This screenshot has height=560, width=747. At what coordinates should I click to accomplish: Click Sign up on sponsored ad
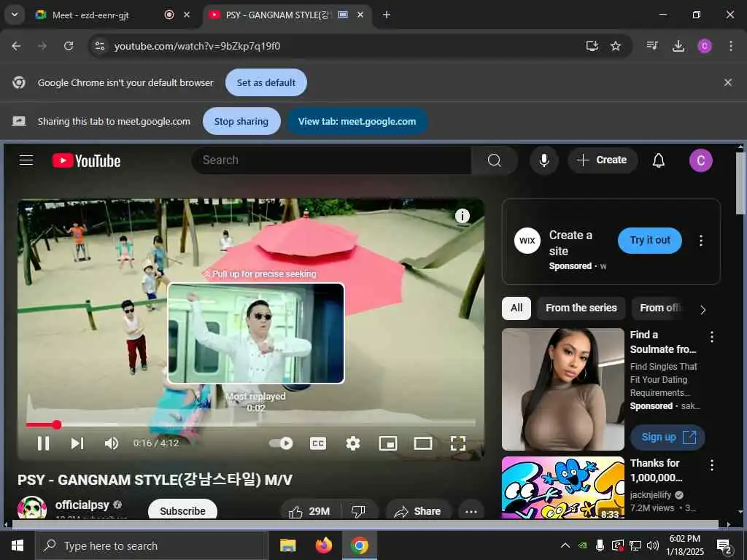tap(667, 437)
